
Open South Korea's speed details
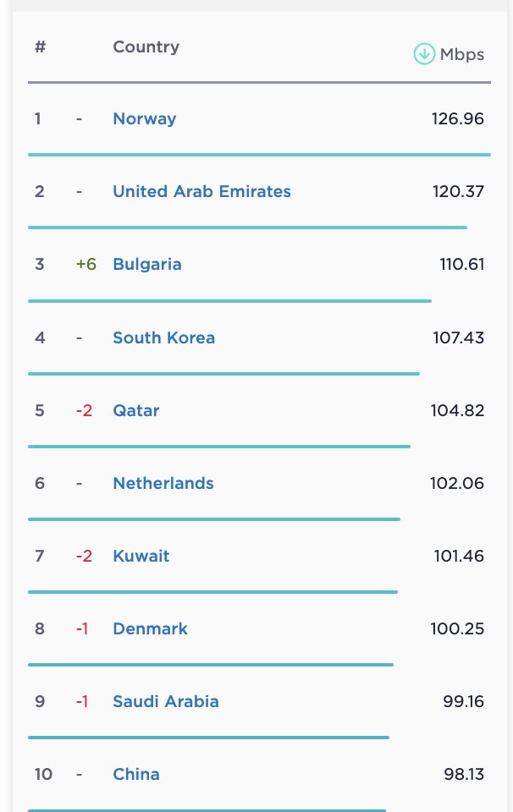click(x=163, y=337)
